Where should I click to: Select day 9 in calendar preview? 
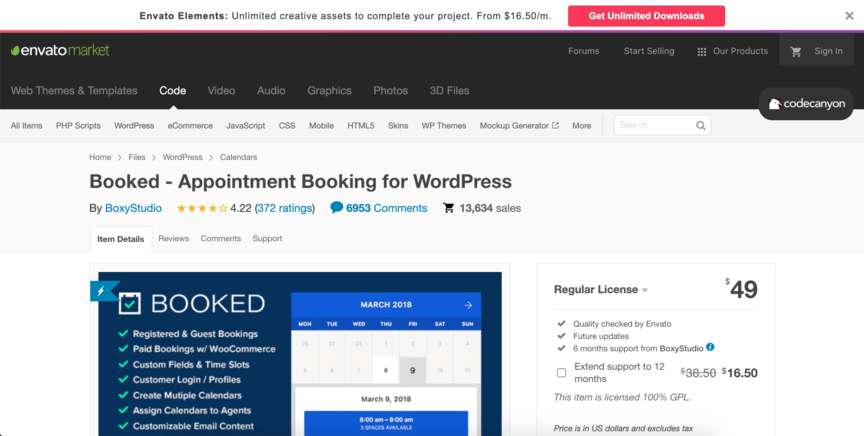point(412,370)
